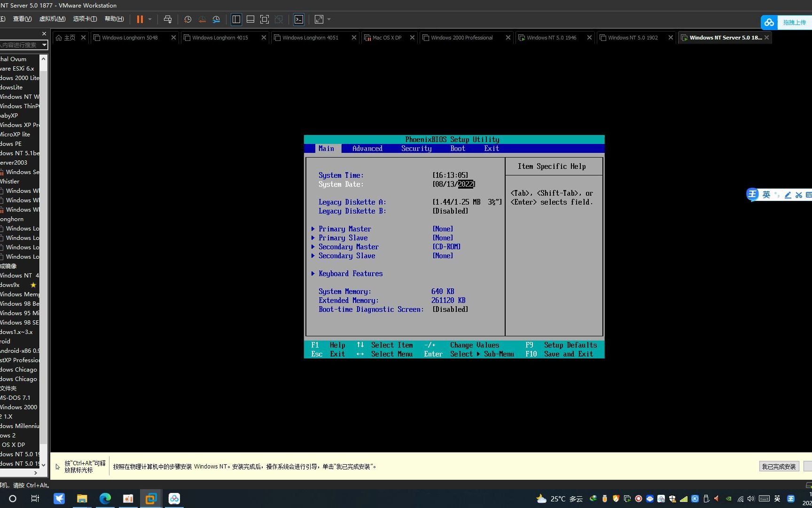Click the 我已完成安装 button
The height and width of the screenshot is (508, 812).
[x=779, y=467]
